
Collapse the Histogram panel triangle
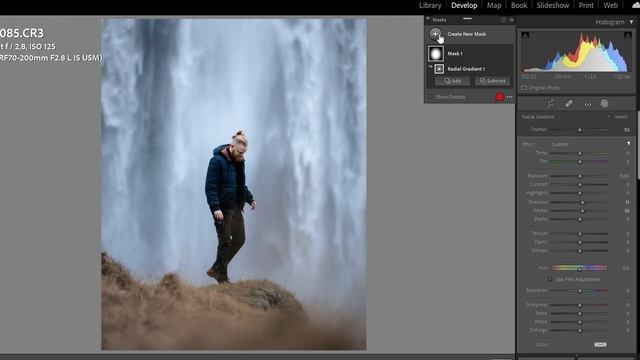tap(631, 22)
